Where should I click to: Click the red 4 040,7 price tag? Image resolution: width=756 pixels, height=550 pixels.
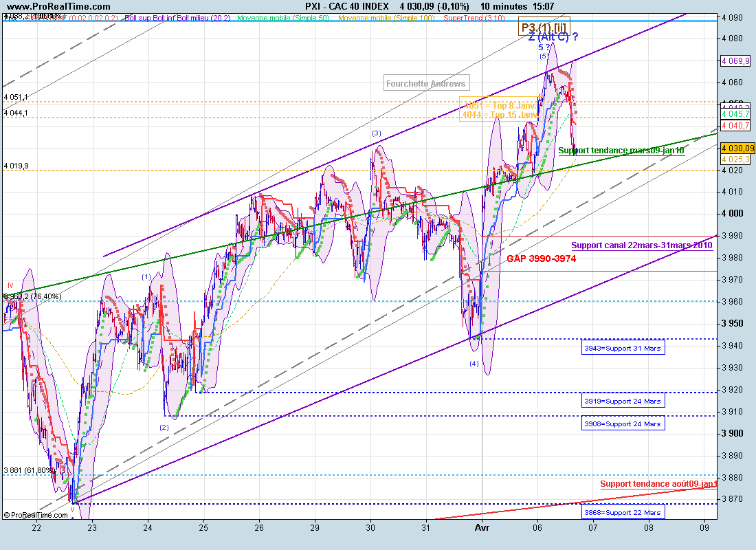(x=736, y=125)
